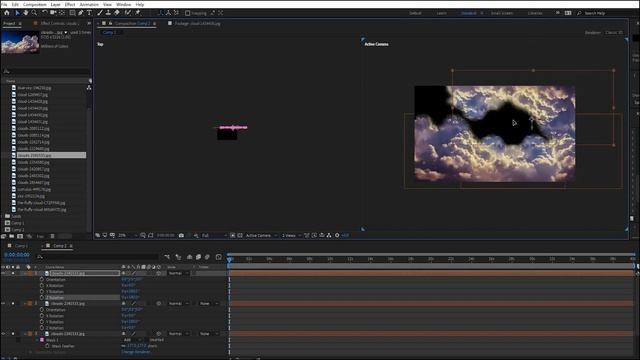Viewport: 640px width, 360px height.
Task: Click the Home icon in the toolbar
Action: pyautogui.click(x=7, y=13)
